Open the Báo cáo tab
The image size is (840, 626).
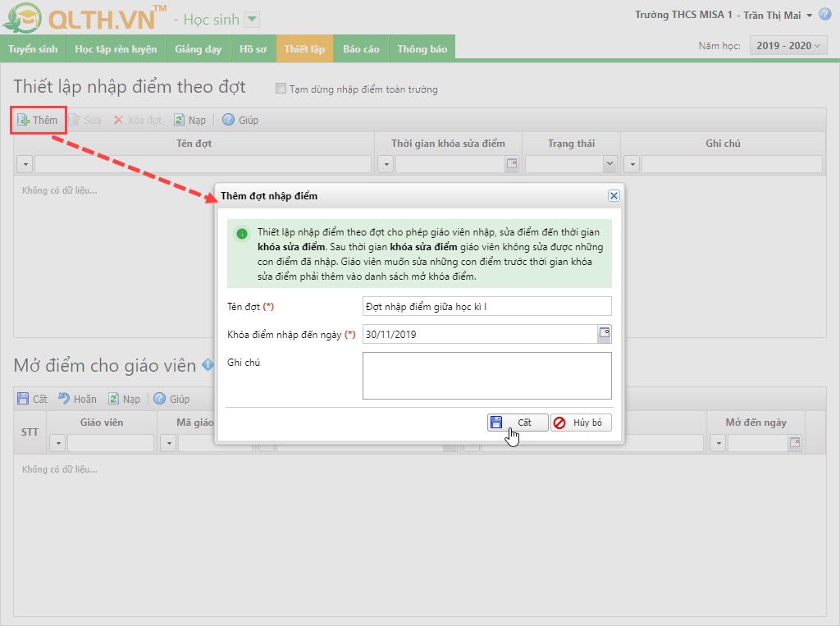pyautogui.click(x=361, y=48)
